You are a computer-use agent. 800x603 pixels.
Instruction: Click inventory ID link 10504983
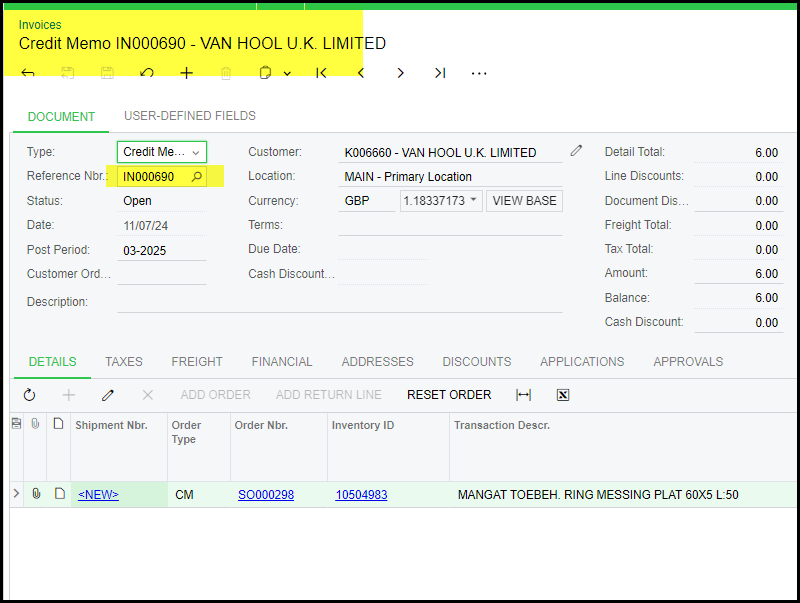361,495
